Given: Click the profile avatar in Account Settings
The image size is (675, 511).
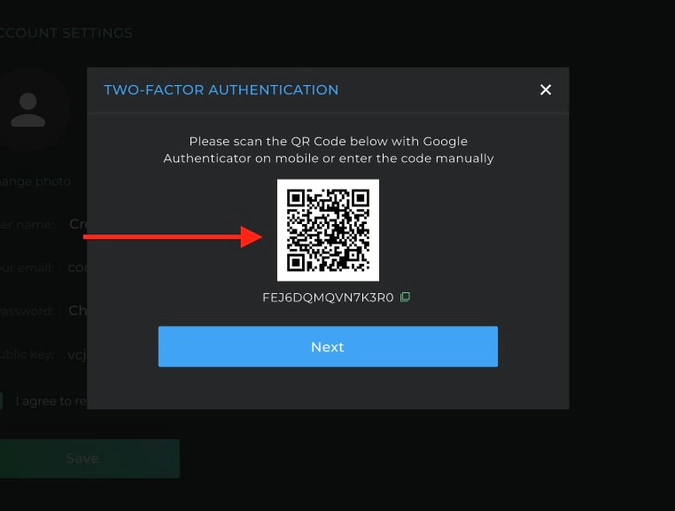Looking at the screenshot, I should click(x=28, y=109).
